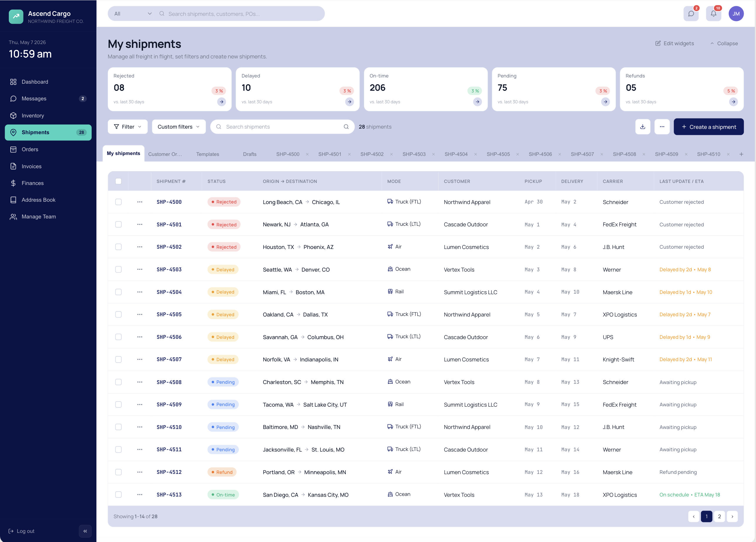Click Edit widgets link

tap(675, 43)
